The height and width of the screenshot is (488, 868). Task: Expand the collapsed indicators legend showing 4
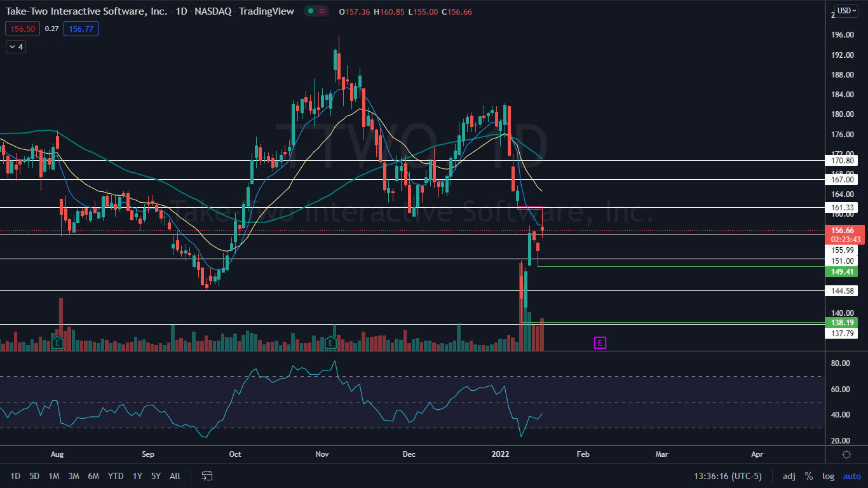pos(15,46)
